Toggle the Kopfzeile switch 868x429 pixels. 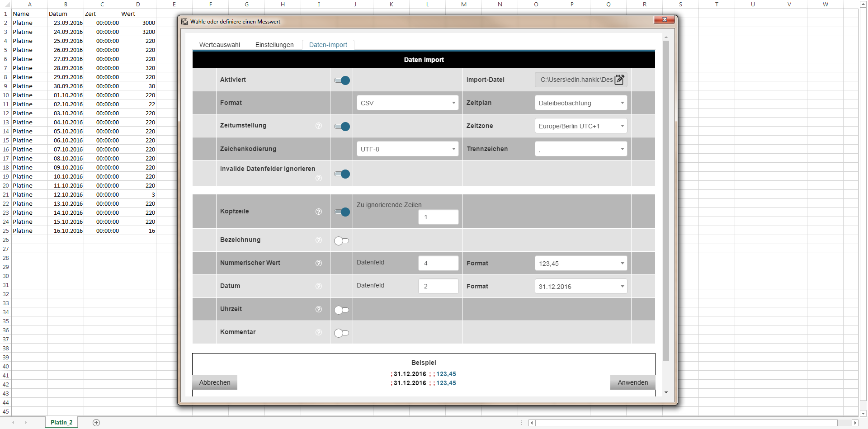click(342, 212)
